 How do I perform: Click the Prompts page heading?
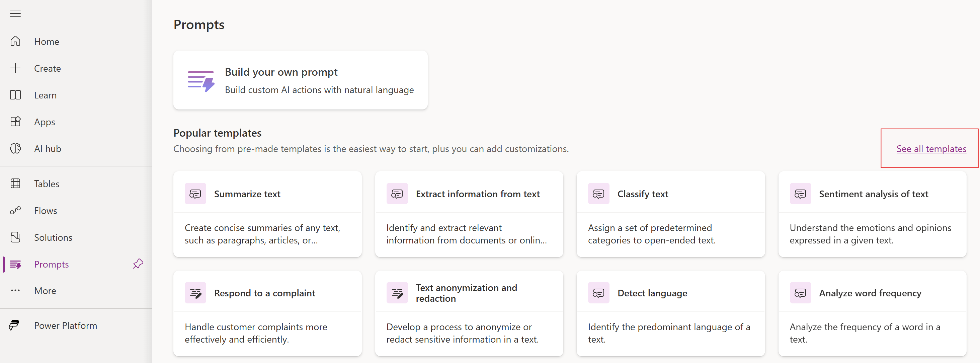point(198,25)
